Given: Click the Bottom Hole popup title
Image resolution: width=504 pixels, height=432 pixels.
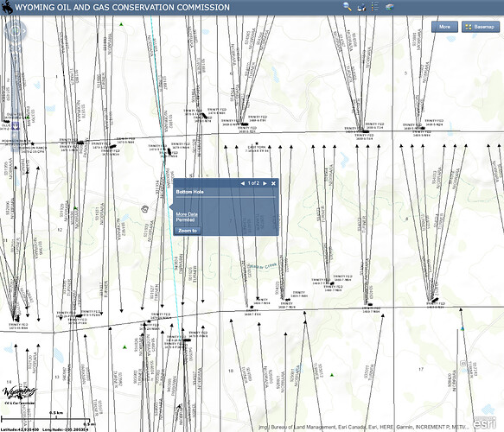Looking at the screenshot, I should tap(189, 192).
